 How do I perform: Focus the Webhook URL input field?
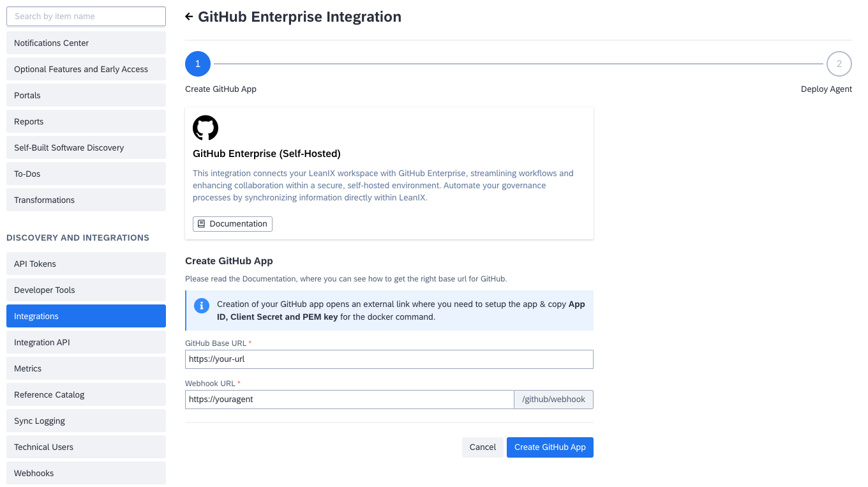click(x=350, y=400)
